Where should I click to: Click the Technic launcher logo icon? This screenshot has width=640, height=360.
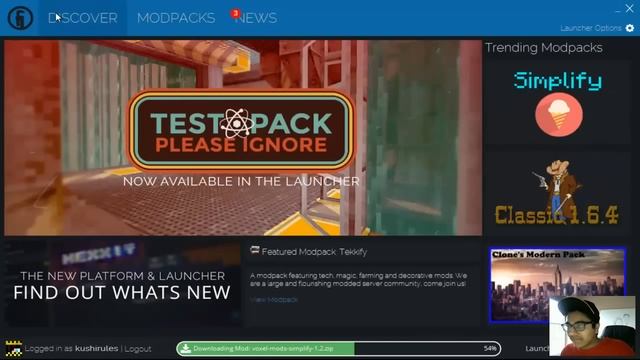[20, 18]
